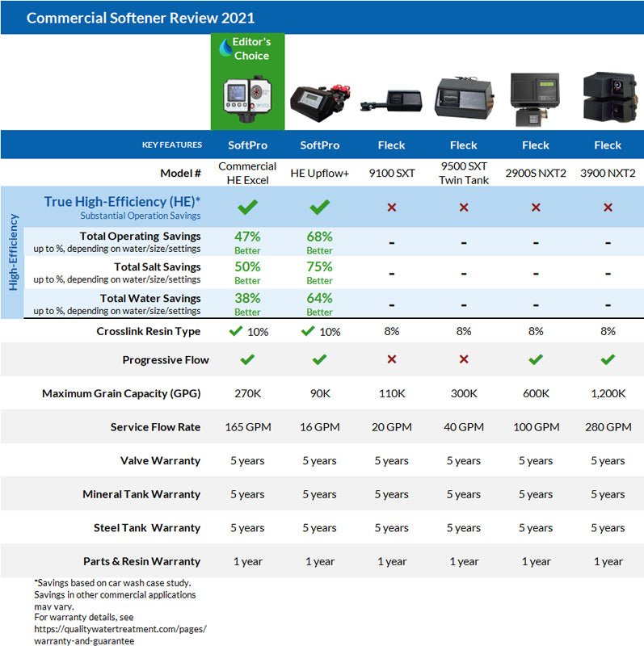The width and height of the screenshot is (644, 646).
Task: Open the Fleck 9500 SXT Twin Tank image
Action: pos(463,100)
